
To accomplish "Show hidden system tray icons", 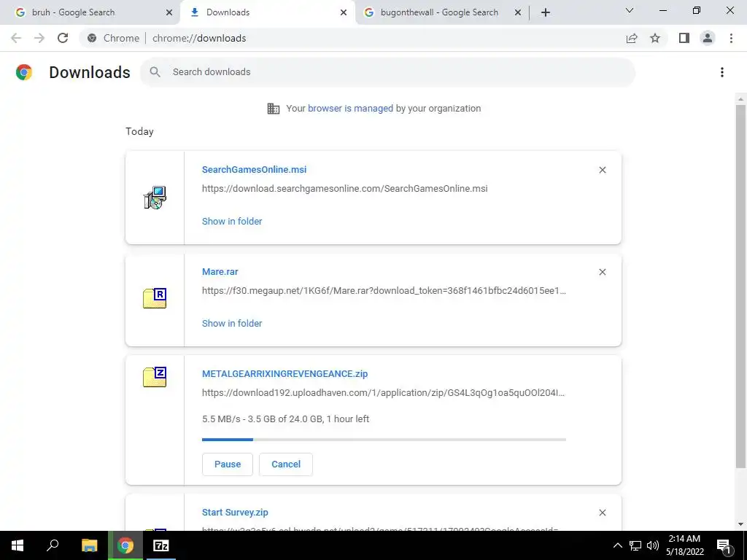I will 617,545.
